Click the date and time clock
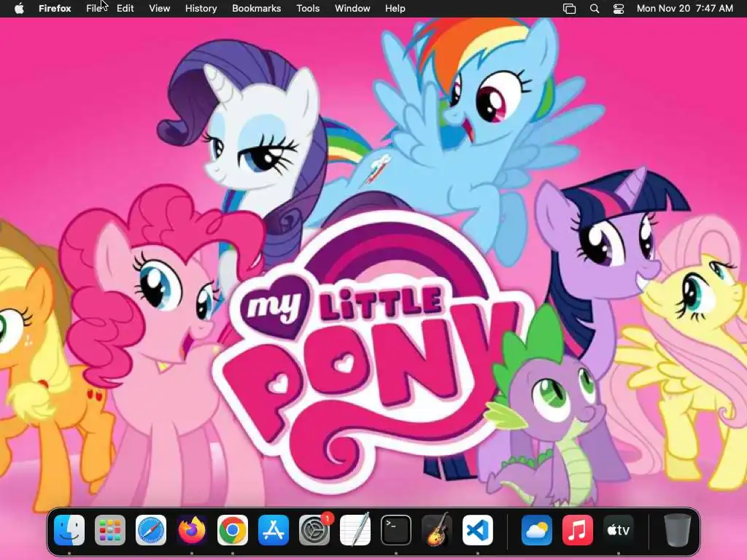Viewport: 747px width, 560px height. pos(684,9)
